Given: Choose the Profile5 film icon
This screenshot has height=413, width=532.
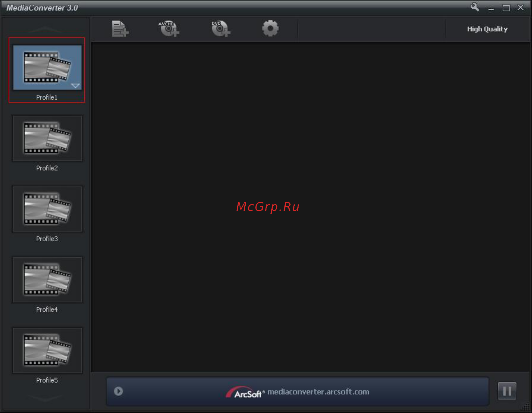Looking at the screenshot, I should point(47,351).
